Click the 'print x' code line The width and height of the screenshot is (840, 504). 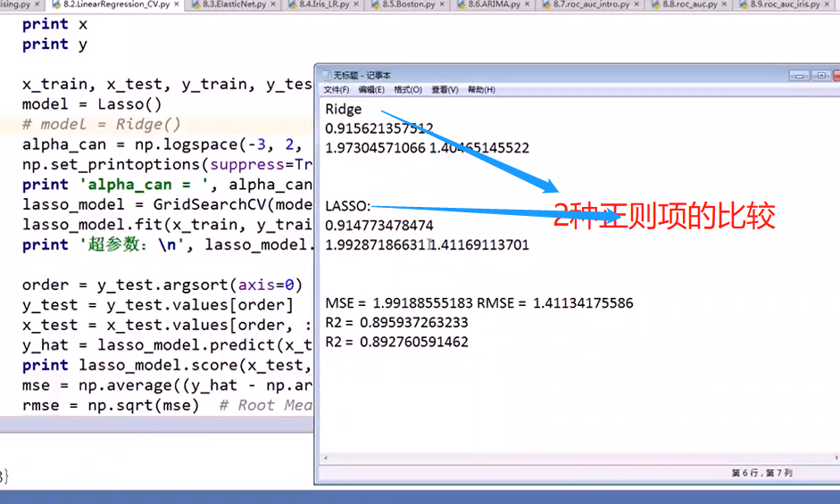pos(54,24)
